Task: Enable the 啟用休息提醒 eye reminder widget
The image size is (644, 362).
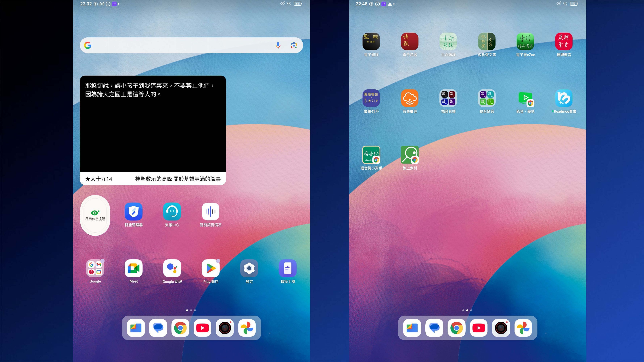Action: coord(95,215)
